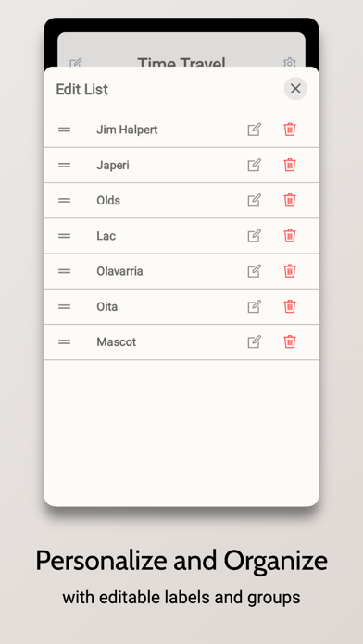Screen dimensions: 363x644
Task: Delete the Oita entry
Action: (x=290, y=306)
